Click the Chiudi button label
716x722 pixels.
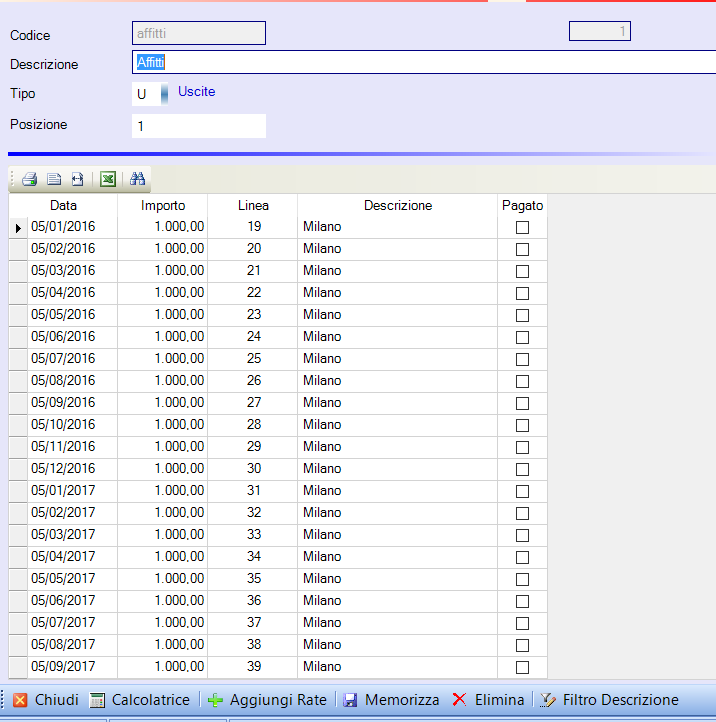point(57,700)
